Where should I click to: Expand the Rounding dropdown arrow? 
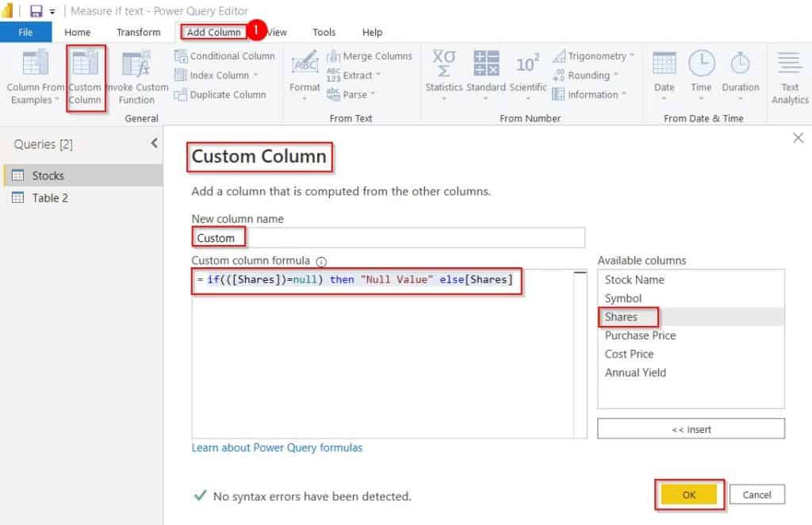point(616,75)
